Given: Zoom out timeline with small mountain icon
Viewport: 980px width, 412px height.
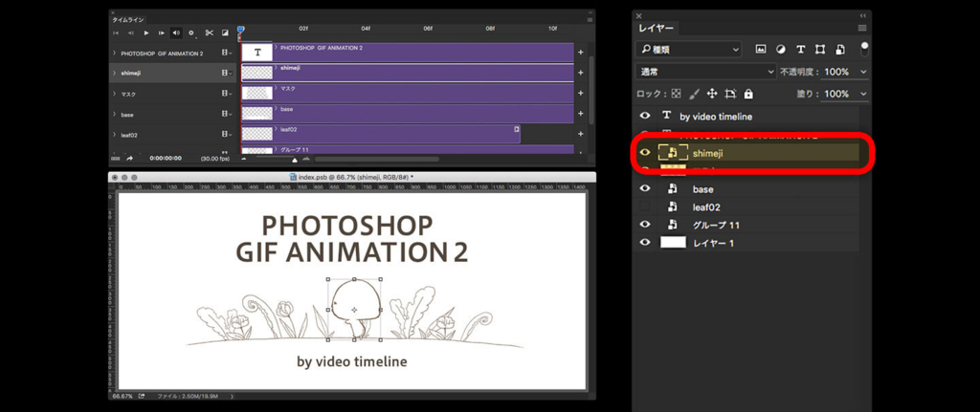Looking at the screenshot, I should [244, 160].
